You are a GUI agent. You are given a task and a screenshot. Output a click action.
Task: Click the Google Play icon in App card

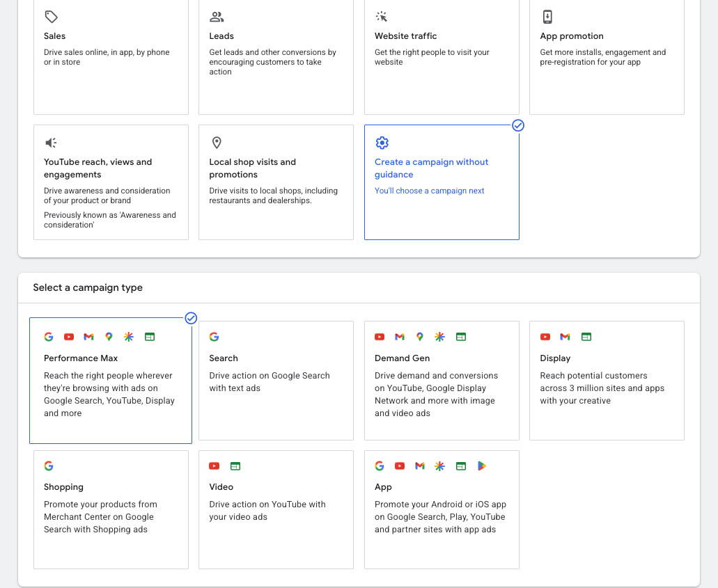[481, 466]
